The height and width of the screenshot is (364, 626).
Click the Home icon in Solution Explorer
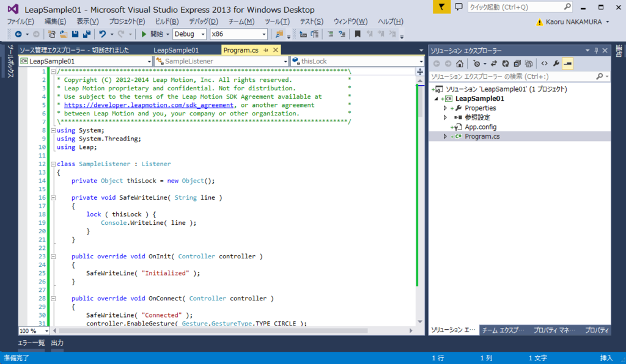pos(460,64)
